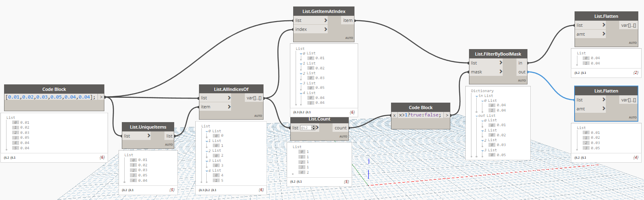Viewport: 644px width, 200px height.
Task: Edit the x>1?true:false code text
Action: click(x=420, y=115)
